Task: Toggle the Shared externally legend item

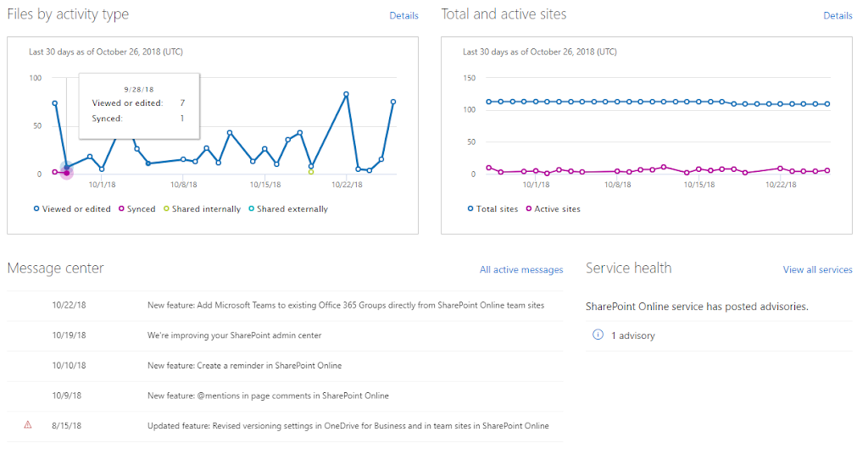Action: click(288, 209)
